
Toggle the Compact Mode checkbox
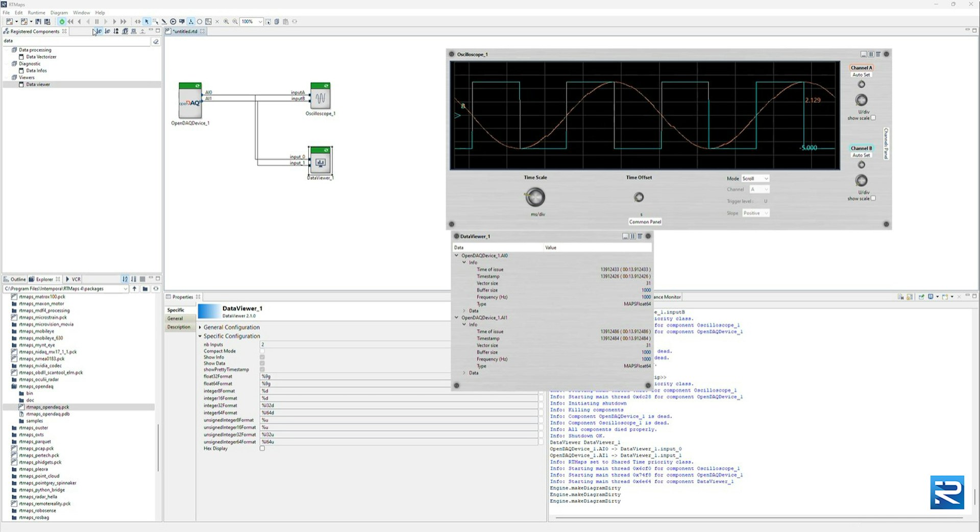tap(262, 351)
